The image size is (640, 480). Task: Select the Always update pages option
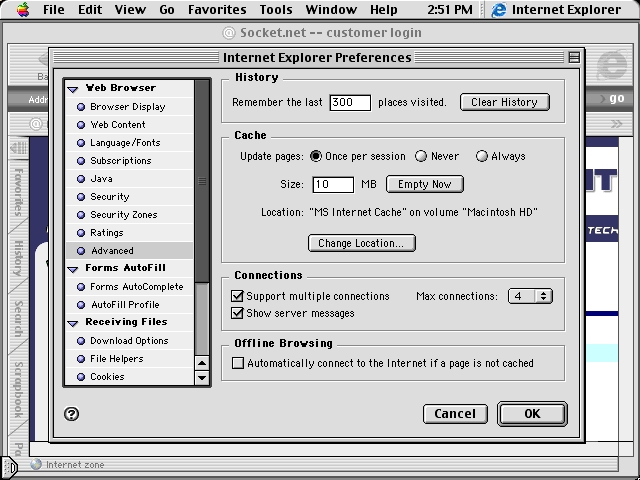pos(482,156)
